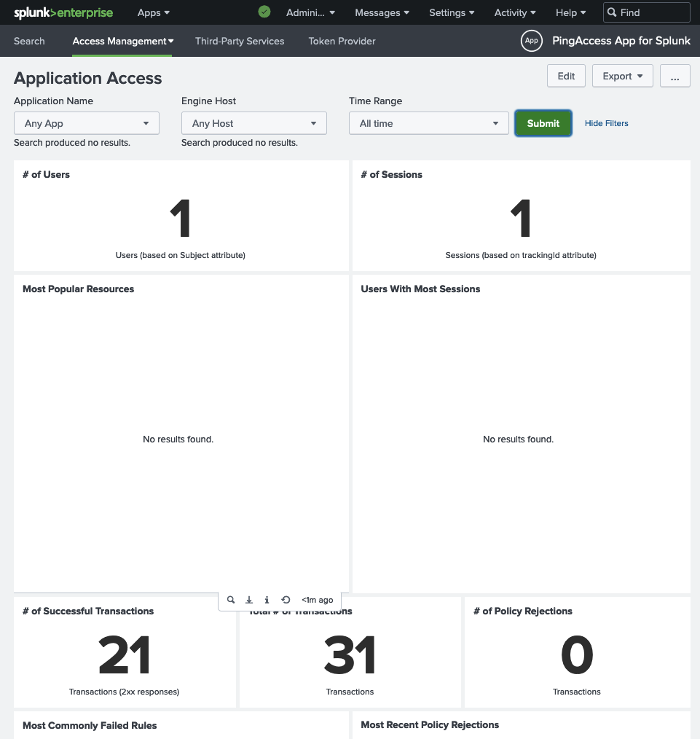The height and width of the screenshot is (739, 700).
Task: Open the Time Range dropdown set to All time
Action: pyautogui.click(x=428, y=122)
